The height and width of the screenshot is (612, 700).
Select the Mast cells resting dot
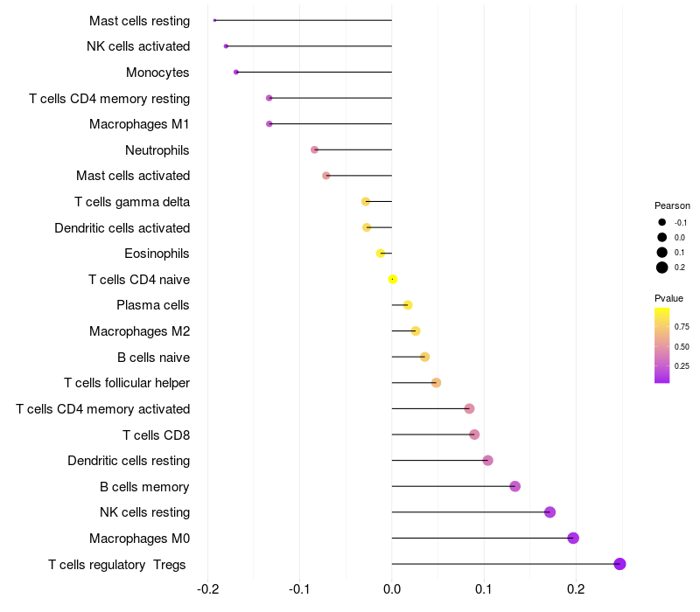click(x=214, y=20)
